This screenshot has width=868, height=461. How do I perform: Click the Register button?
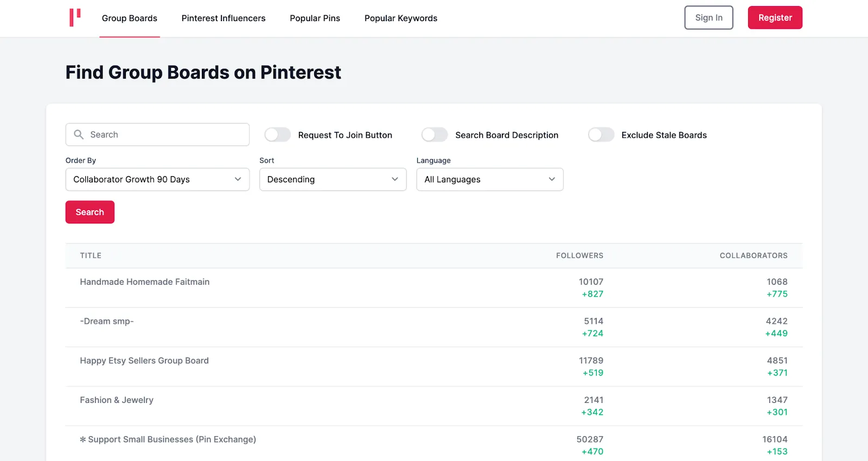[775, 17]
